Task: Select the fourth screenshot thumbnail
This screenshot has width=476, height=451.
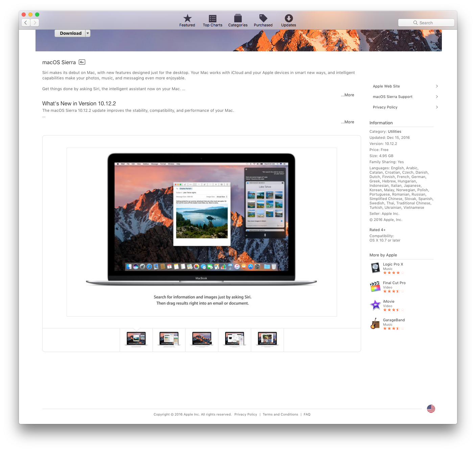Action: coord(235,340)
